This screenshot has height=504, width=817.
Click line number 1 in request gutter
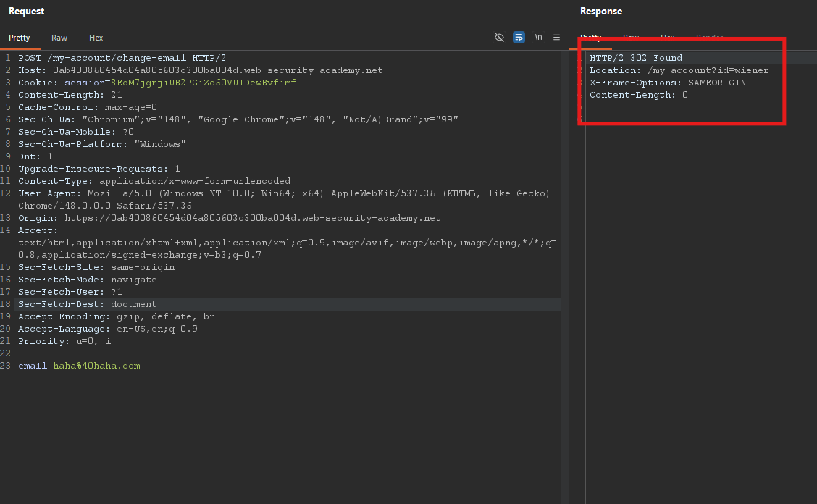(8, 58)
